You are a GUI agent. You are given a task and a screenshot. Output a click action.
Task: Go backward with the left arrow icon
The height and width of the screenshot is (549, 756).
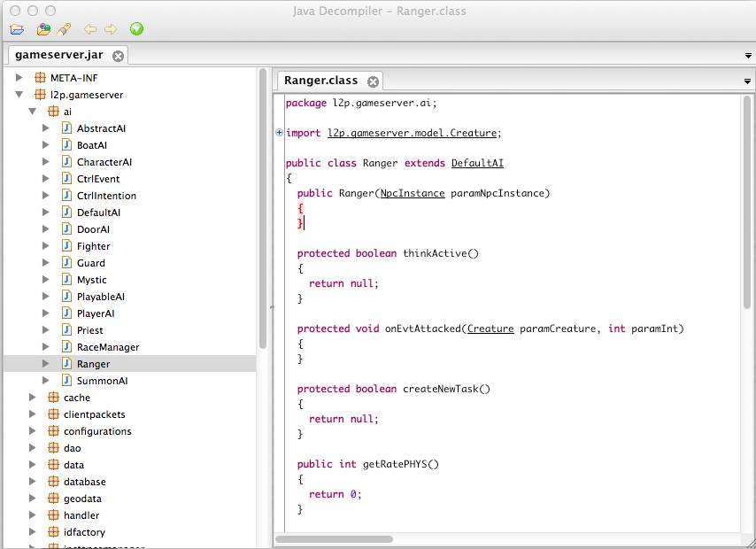(90, 29)
